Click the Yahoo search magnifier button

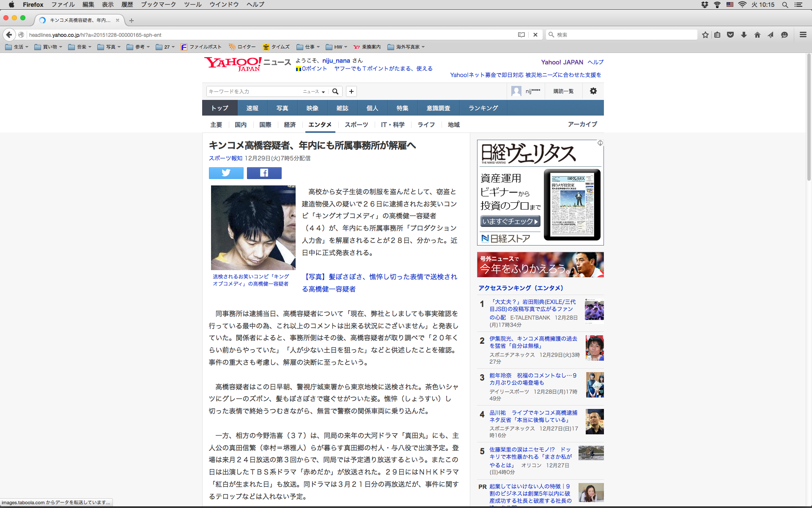coord(335,91)
